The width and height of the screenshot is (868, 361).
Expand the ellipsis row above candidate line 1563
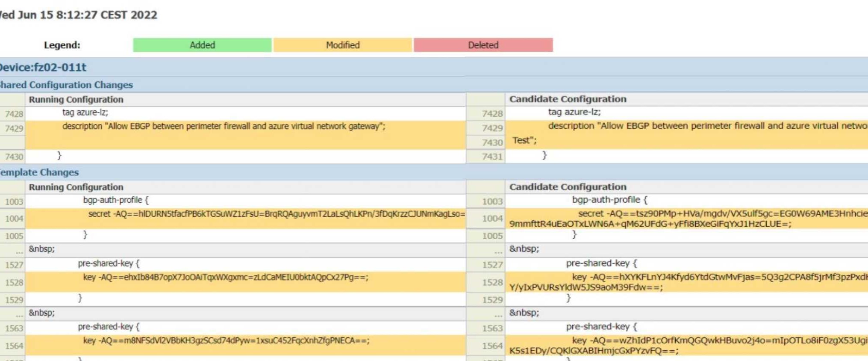pos(498,314)
